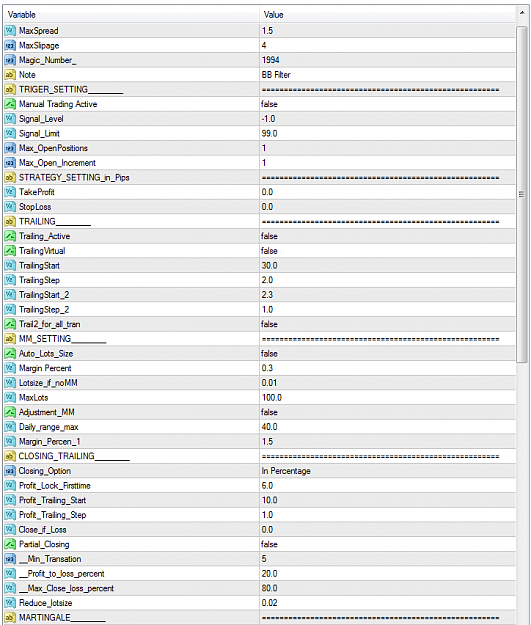Click the Signal_Limit double icon
Viewport: 531px width, 625px height.
10,134
